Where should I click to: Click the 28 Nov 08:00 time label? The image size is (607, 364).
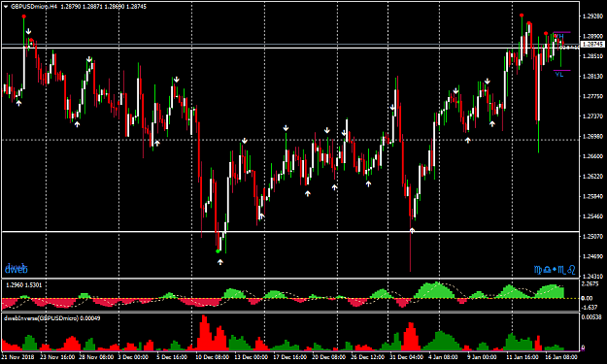[x=96, y=356]
